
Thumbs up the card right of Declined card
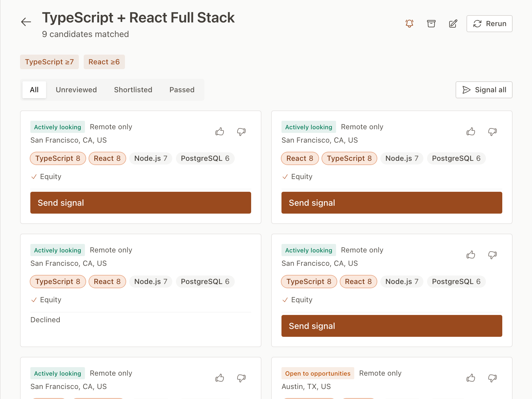471,255
